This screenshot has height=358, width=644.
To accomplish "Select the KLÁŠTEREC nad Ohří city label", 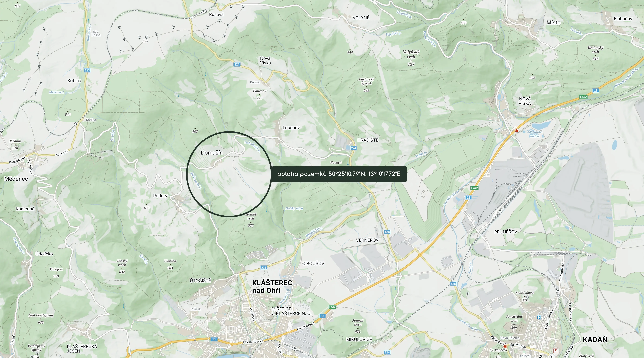I will [272, 287].
